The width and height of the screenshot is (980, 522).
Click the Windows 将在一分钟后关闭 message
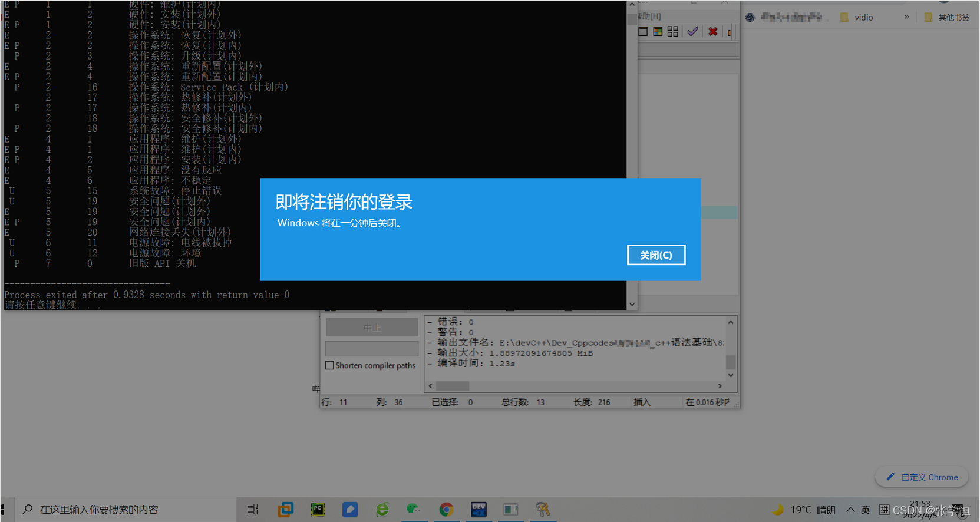pos(340,223)
